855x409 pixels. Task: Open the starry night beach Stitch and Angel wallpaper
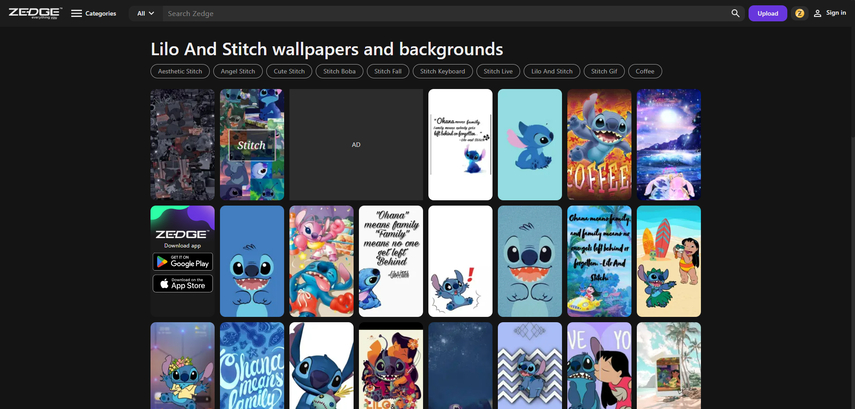coord(669,145)
